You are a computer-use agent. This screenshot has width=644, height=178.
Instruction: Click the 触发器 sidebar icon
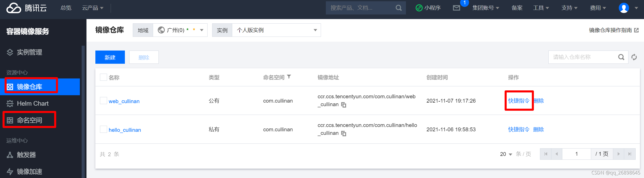coord(10,155)
